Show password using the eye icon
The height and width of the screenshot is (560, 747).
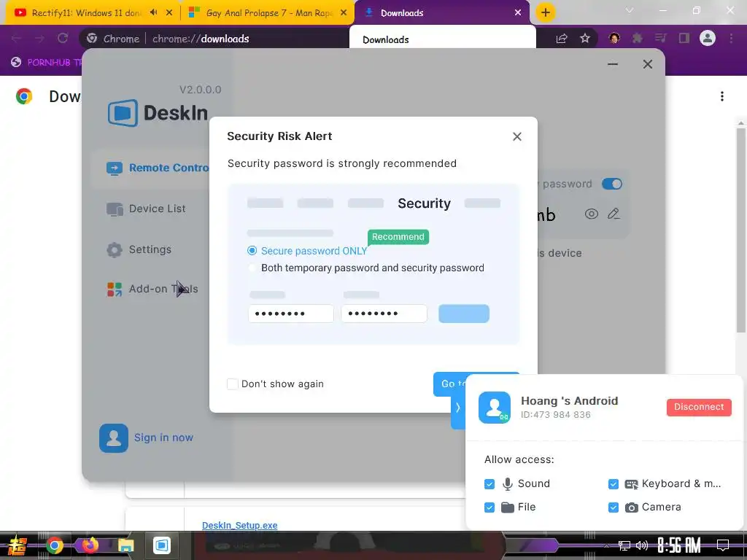pos(591,214)
